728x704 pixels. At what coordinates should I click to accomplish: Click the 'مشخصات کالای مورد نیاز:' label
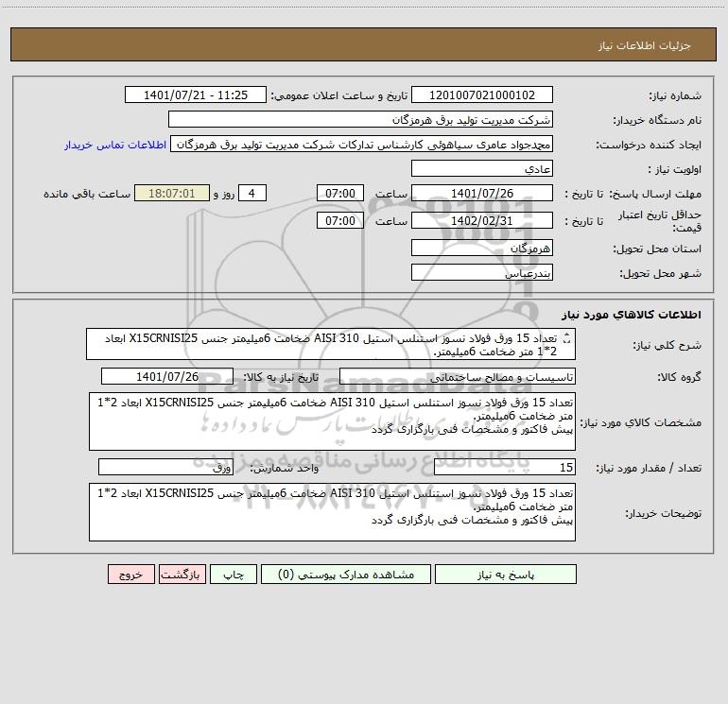[x=641, y=422]
